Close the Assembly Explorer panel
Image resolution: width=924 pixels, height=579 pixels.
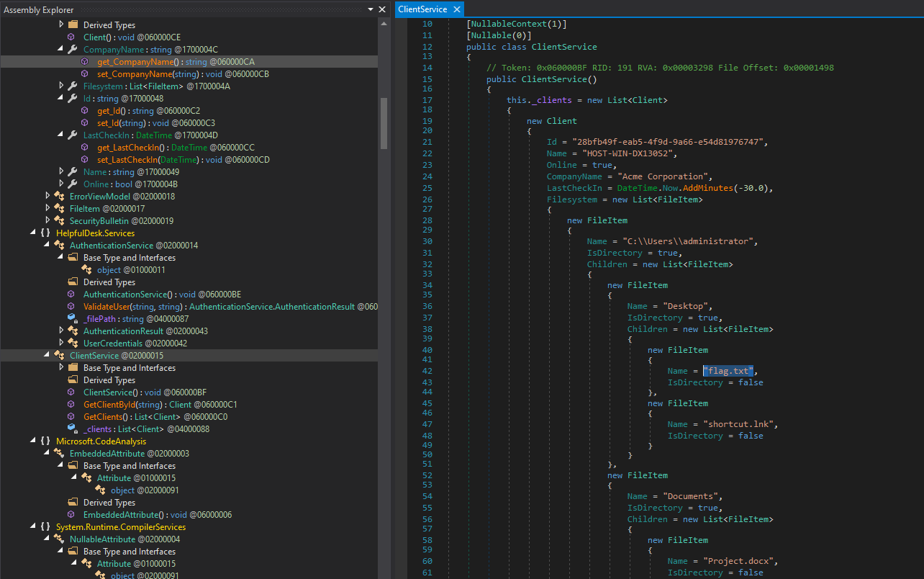pos(382,9)
